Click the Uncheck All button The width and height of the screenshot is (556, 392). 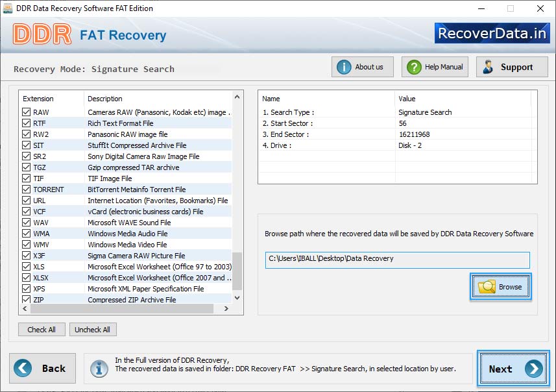[93, 330]
